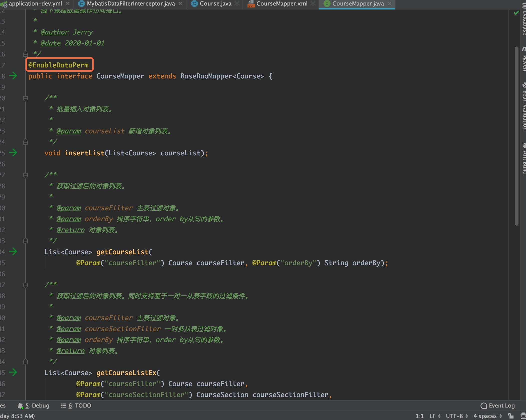This screenshot has height=420, width=526.
Task: Click the 1:1 cursor position indicator
Action: [x=420, y=416]
